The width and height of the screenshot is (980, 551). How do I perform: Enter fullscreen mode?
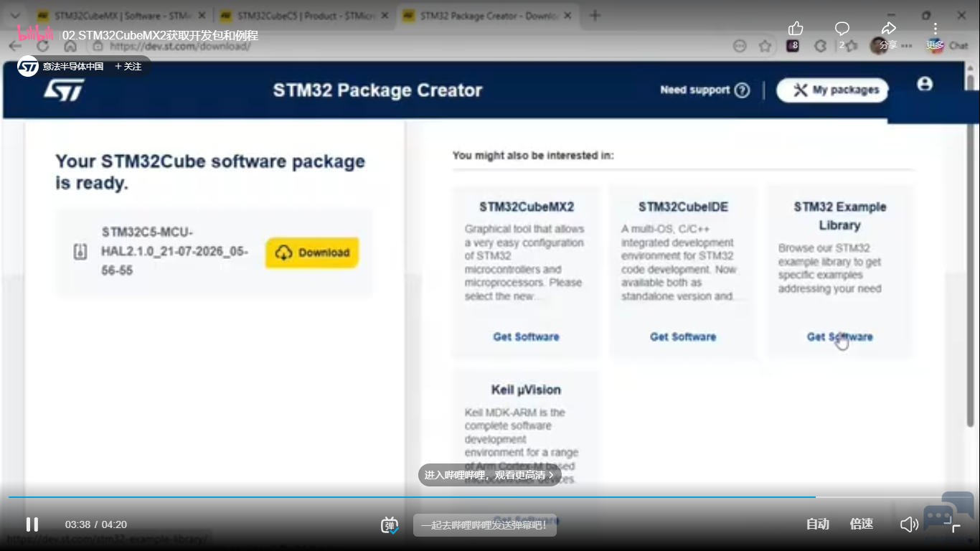(952, 524)
